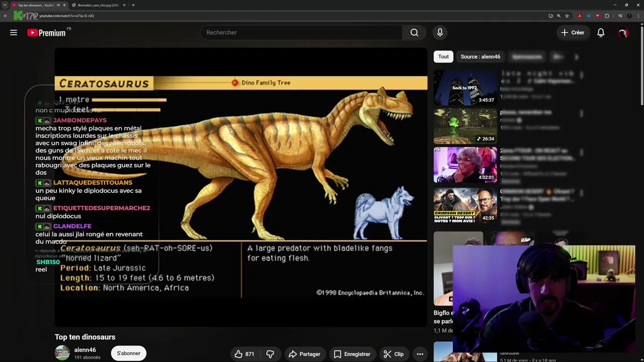Open the YouTube account avatar menu

[623, 33]
